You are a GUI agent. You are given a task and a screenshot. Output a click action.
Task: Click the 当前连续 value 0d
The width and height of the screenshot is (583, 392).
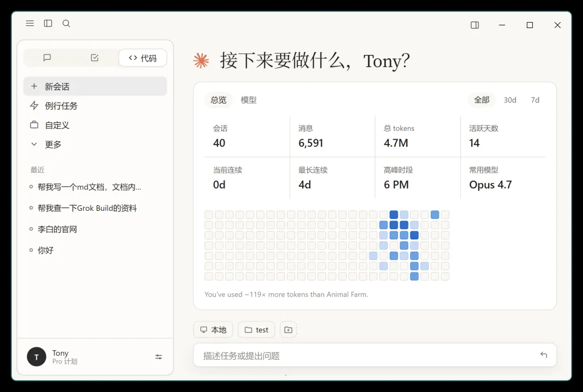point(219,184)
